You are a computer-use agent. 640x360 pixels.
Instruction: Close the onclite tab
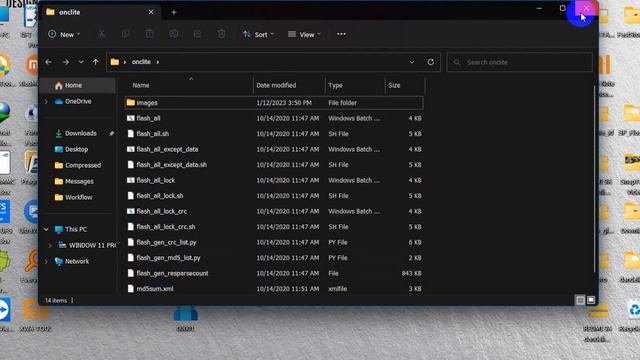coord(151,12)
